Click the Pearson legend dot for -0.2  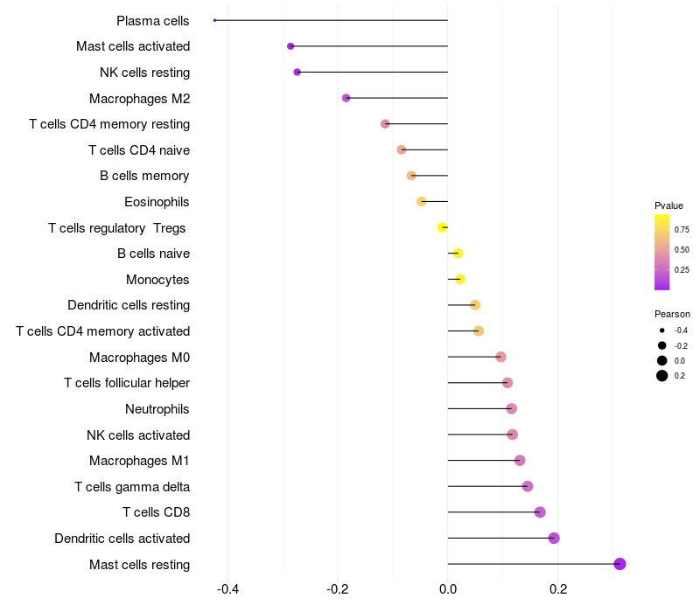(662, 345)
